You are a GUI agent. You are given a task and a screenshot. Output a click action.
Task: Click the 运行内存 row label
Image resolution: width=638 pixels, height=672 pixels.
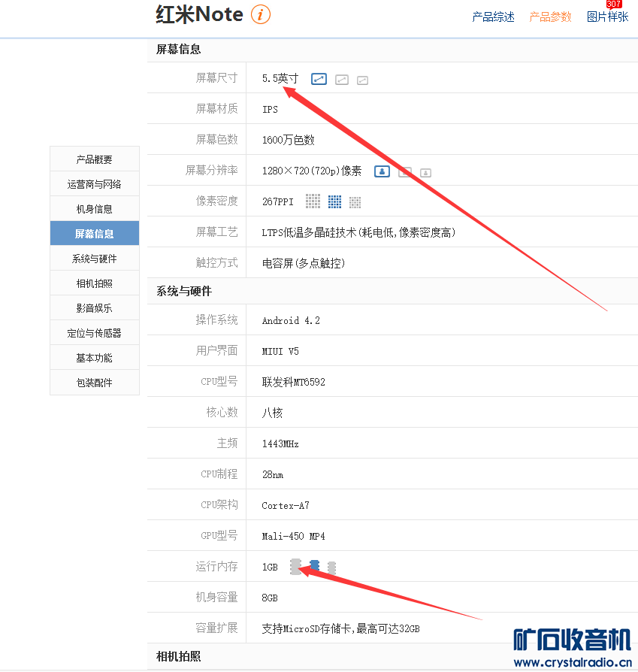pyautogui.click(x=217, y=567)
